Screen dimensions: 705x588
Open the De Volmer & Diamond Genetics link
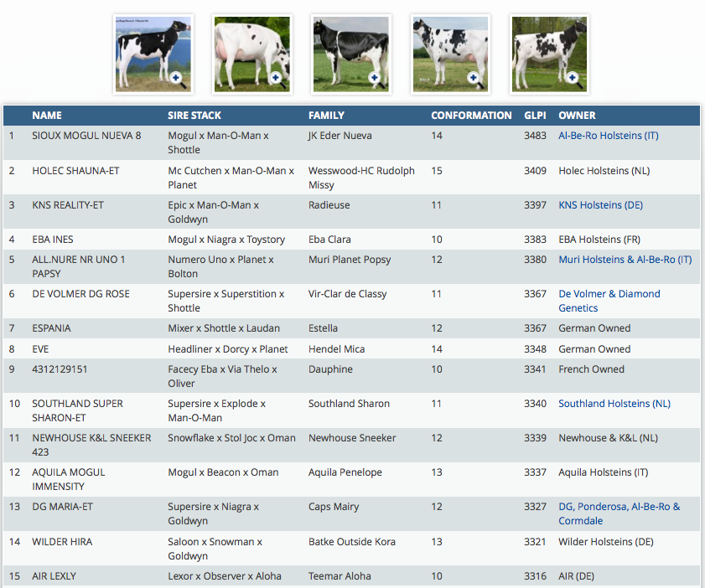(x=609, y=301)
